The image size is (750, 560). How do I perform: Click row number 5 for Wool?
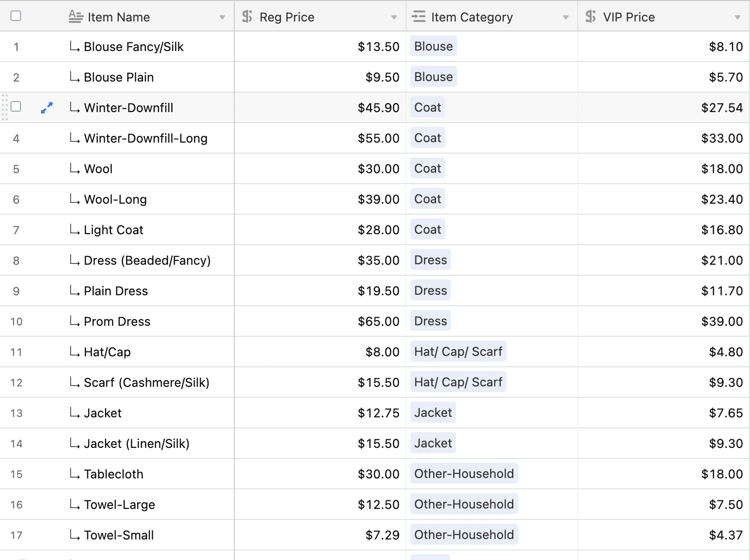[16, 169]
